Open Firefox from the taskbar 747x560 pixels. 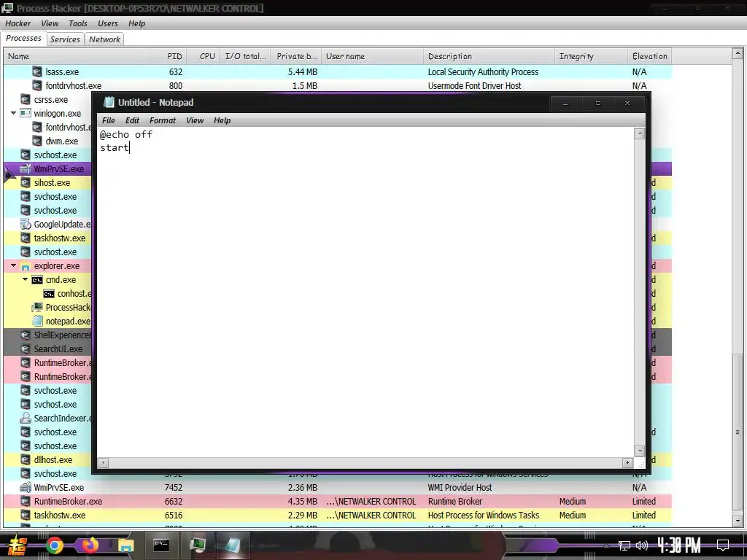90,545
